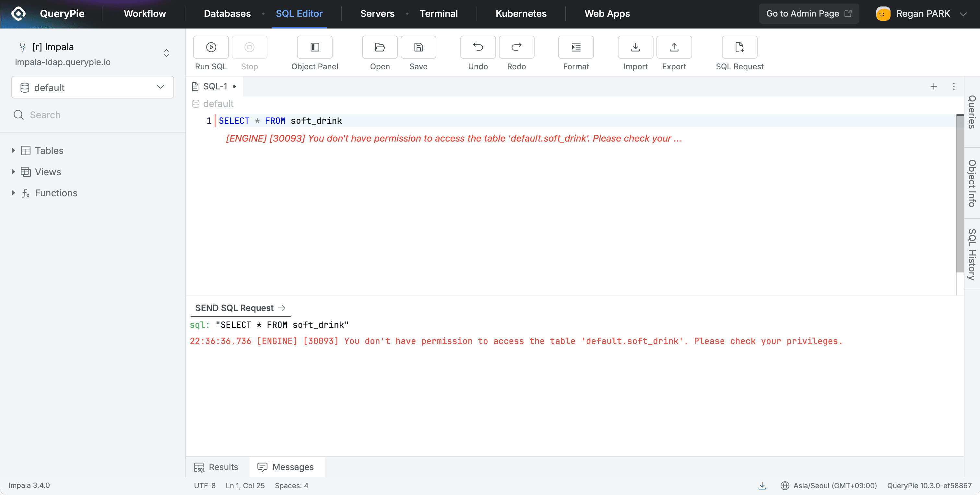Toggle the Object Panel icon

314,47
